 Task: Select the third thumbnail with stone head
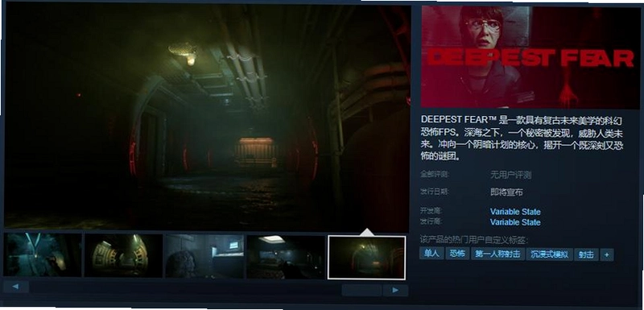204,256
